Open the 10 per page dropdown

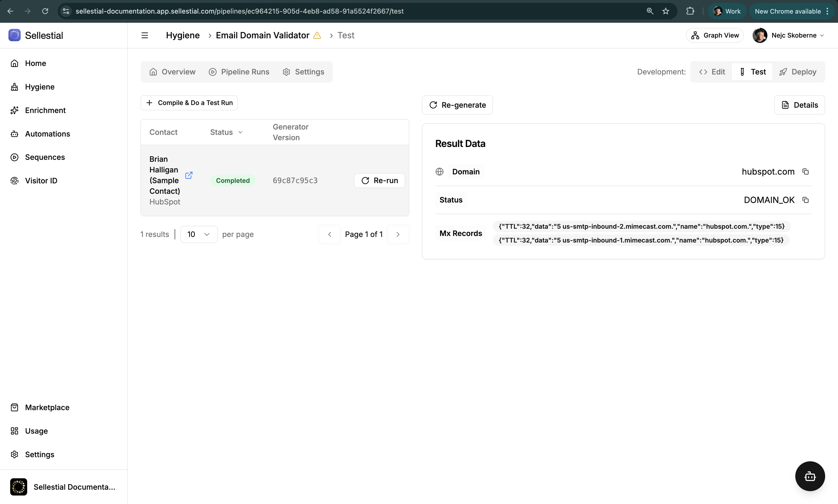(199, 234)
